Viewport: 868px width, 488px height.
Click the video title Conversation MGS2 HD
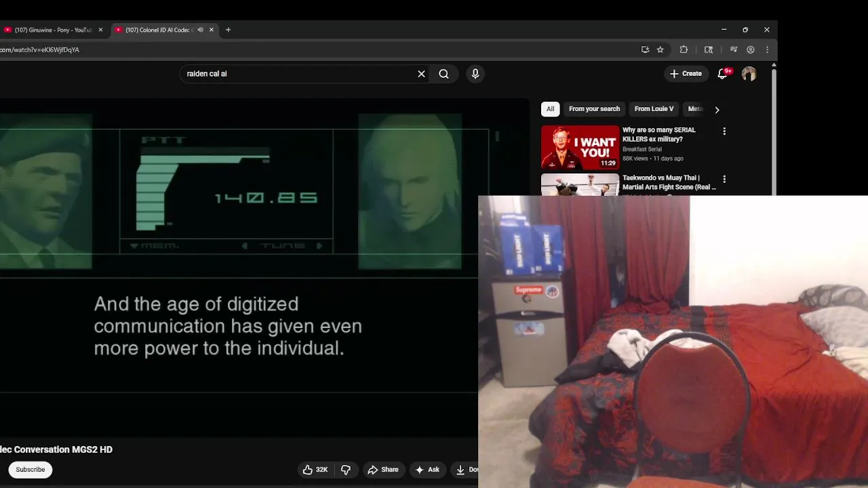point(56,449)
